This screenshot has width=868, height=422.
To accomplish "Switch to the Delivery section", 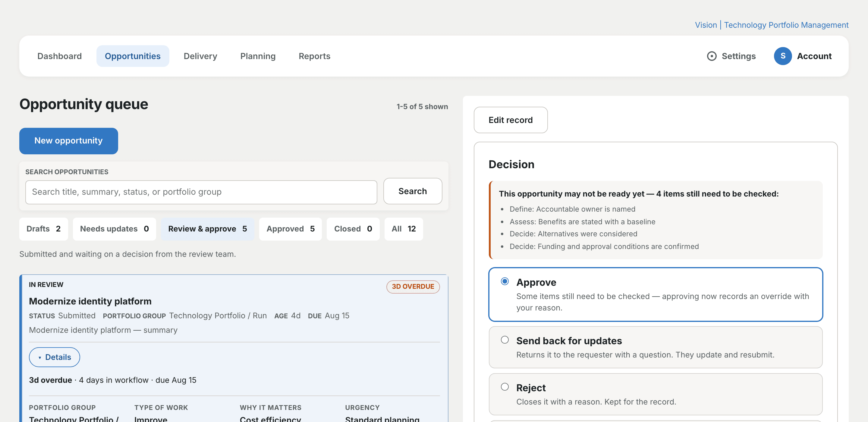I will click(x=200, y=56).
